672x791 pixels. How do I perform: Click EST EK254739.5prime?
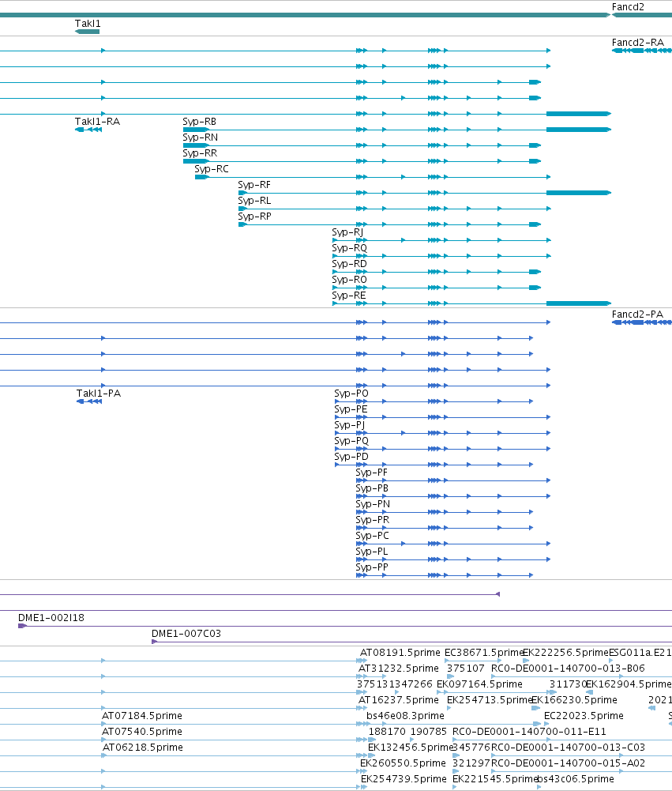(x=404, y=779)
